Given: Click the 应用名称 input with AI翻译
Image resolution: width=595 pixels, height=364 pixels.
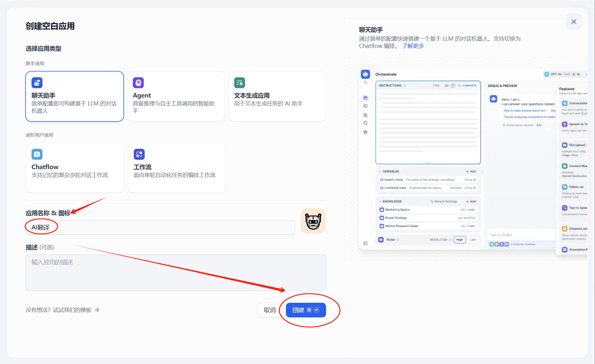Looking at the screenshot, I should tap(160, 227).
